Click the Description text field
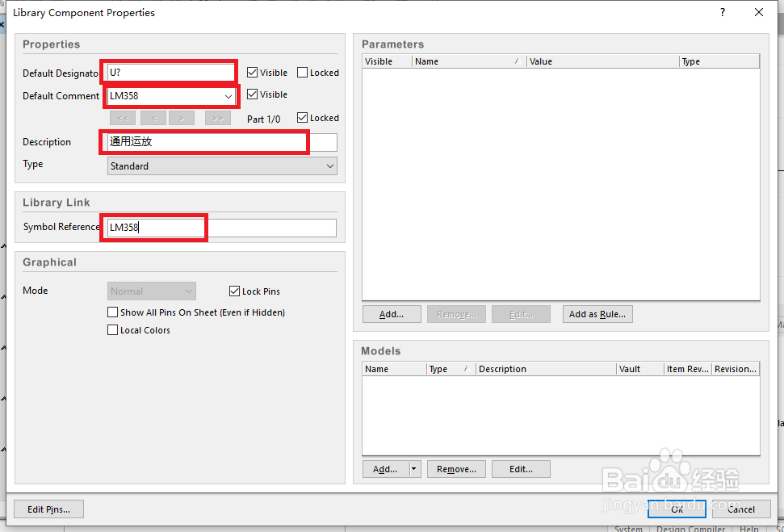This screenshot has height=532, width=784. [x=222, y=142]
